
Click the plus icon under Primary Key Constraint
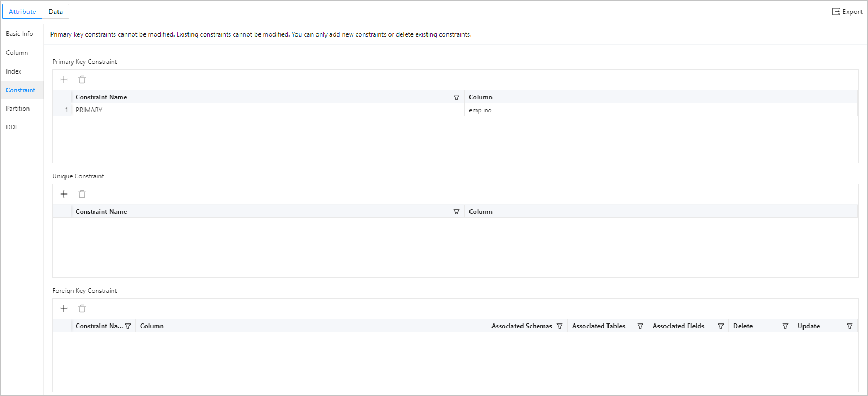coord(64,80)
